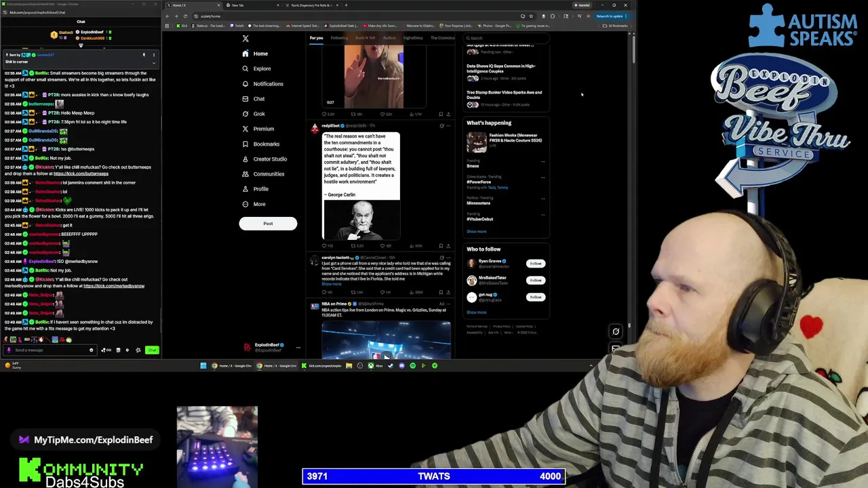The height and width of the screenshot is (488, 868).
Task: Click the Bookmarks sidebar icon
Action: (x=245, y=144)
